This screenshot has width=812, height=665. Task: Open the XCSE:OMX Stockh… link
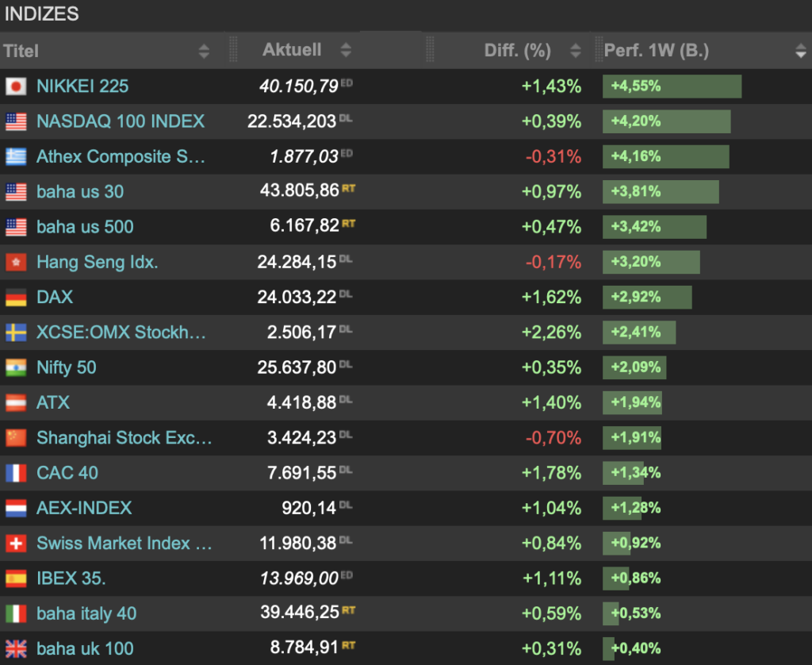coord(121,332)
